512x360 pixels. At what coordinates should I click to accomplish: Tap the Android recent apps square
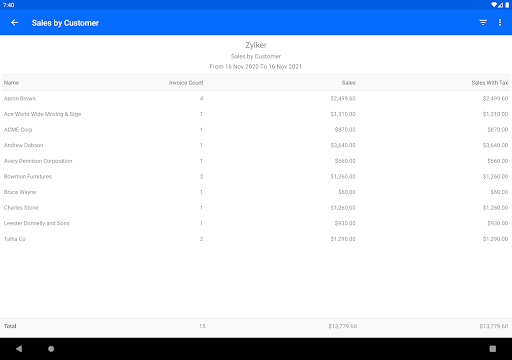(x=493, y=349)
